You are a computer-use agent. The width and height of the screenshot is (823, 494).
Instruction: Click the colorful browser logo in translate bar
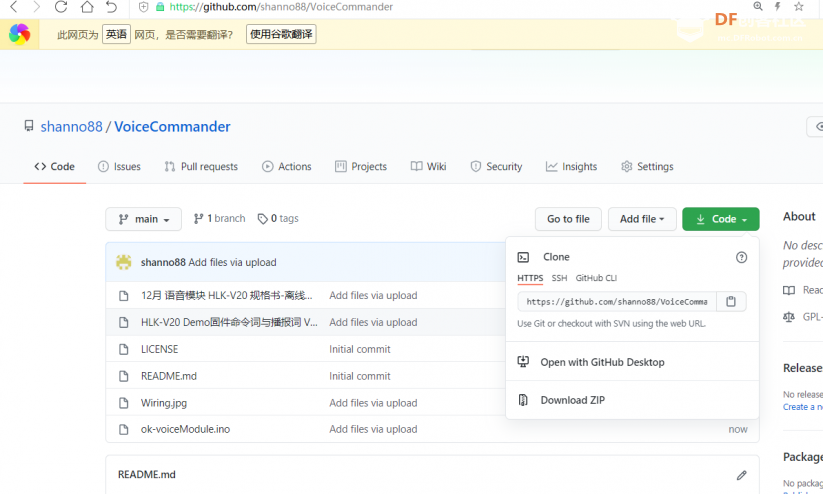click(19, 35)
